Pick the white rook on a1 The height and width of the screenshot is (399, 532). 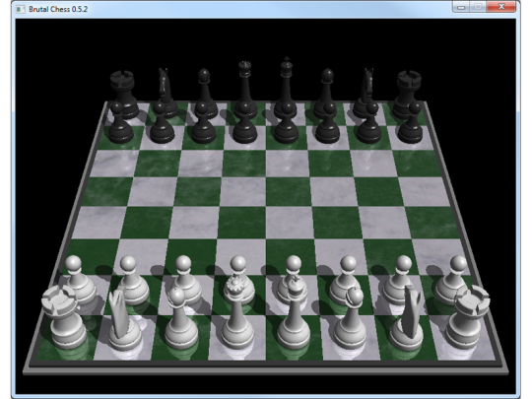point(64,317)
